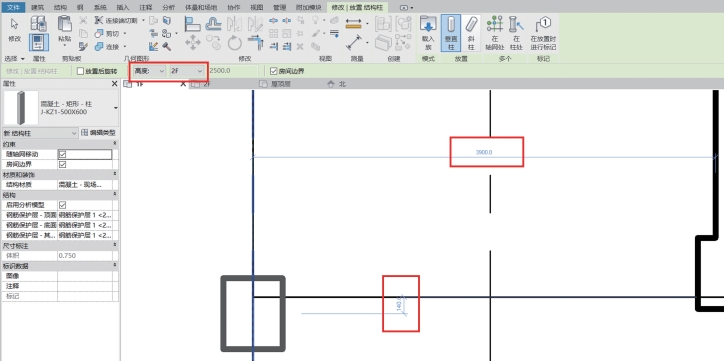Click the 修改 modify arrow tool
Viewport: 724px width, 361px height.
click(x=14, y=30)
